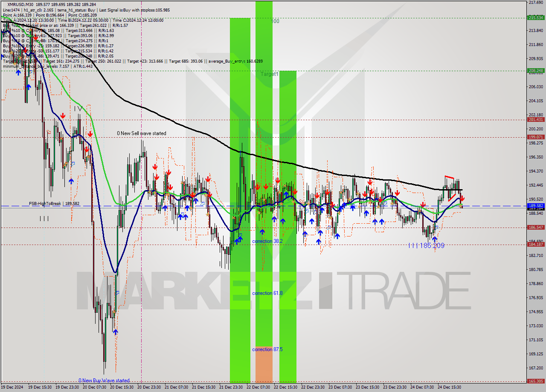The width and height of the screenshot is (546, 392).
Task: Click the '185.209' point C label
Action: click(x=432, y=246)
